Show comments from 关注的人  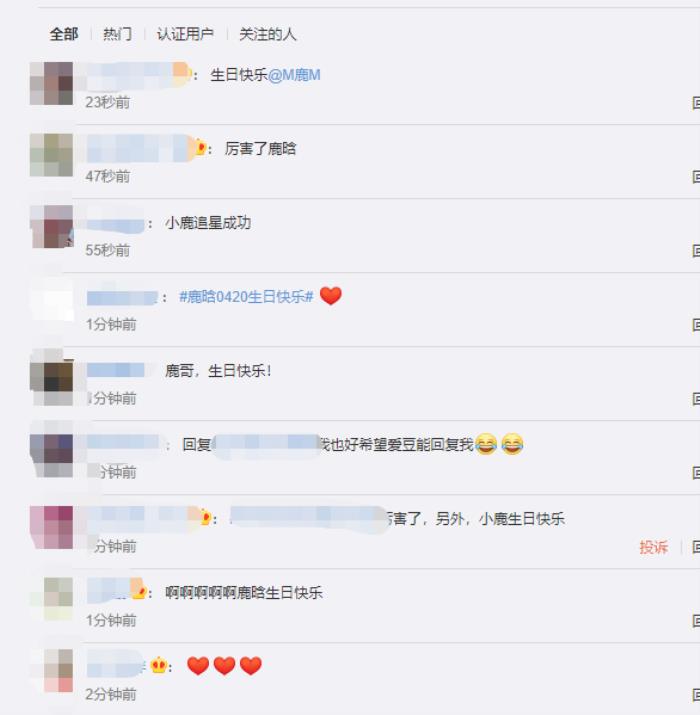click(268, 34)
